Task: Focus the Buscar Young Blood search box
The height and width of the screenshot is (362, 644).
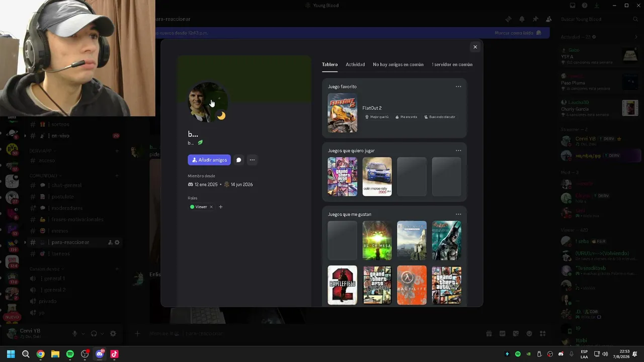Action: tap(600, 19)
